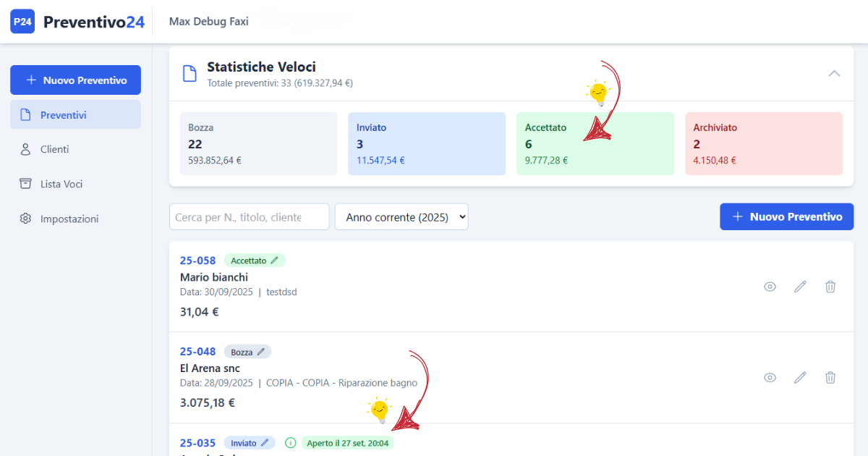Open Impostazioni settings page
This screenshot has width=868, height=456.
[x=69, y=219]
